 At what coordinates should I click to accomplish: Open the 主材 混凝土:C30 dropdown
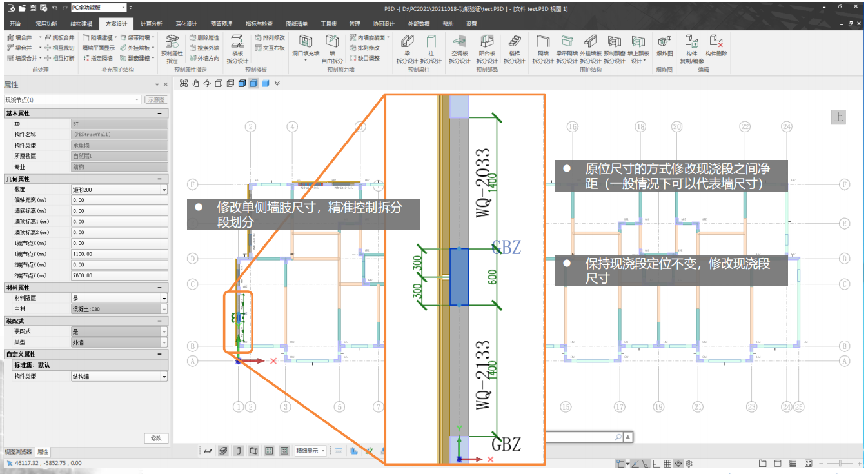click(164, 310)
